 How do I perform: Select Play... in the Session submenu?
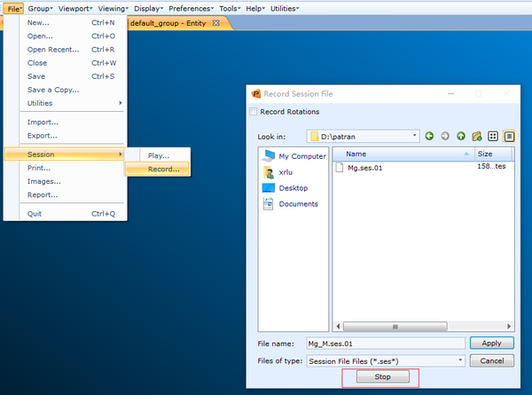[157, 155]
